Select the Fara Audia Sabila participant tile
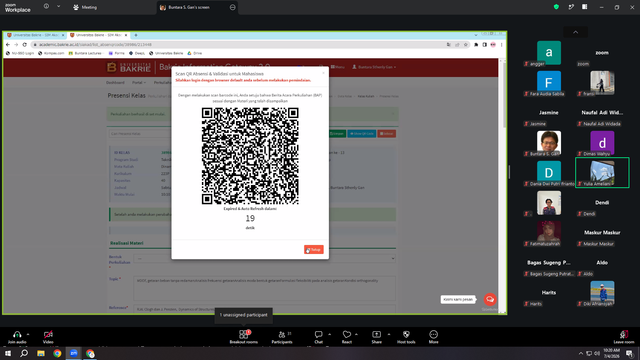Image resolution: width=640 pixels, height=360 pixels. coord(549,83)
